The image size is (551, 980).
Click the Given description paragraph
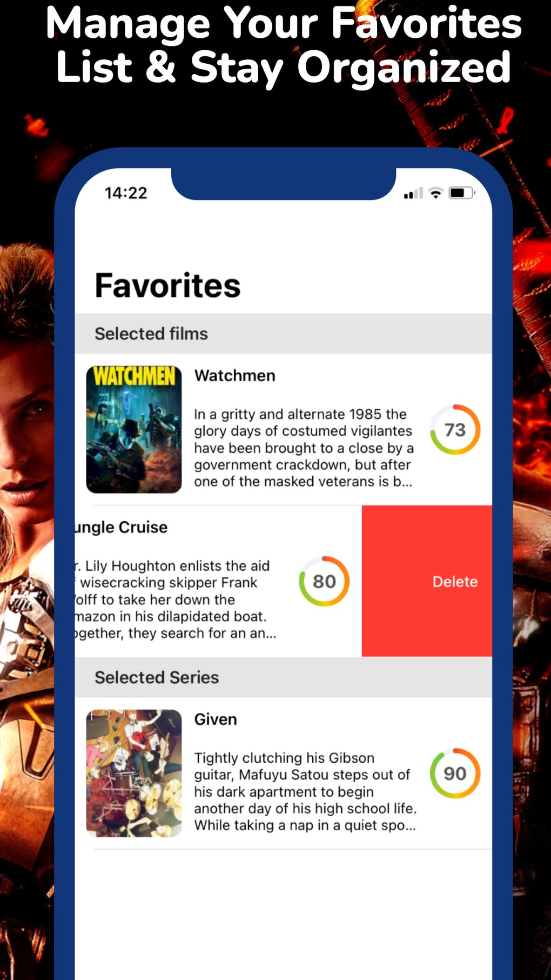(x=305, y=791)
